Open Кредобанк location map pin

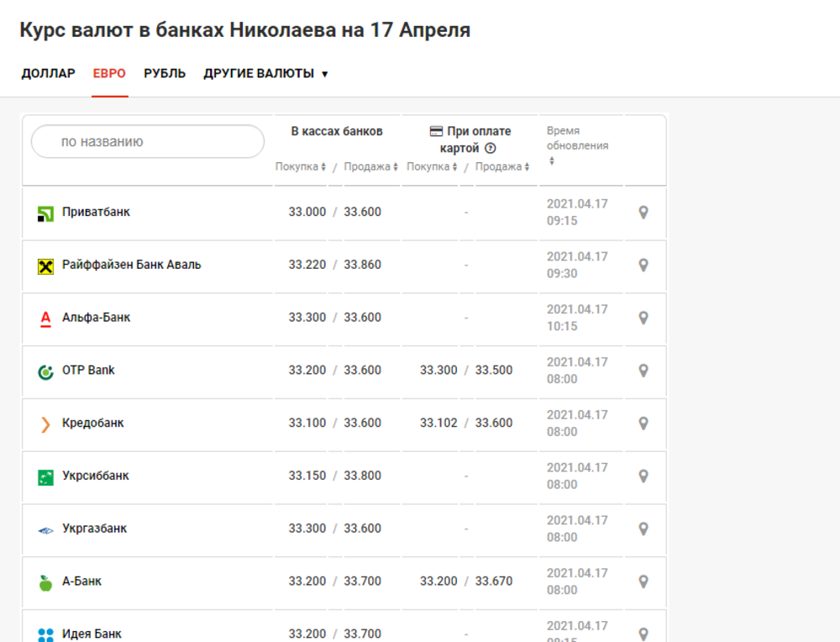pos(643,424)
